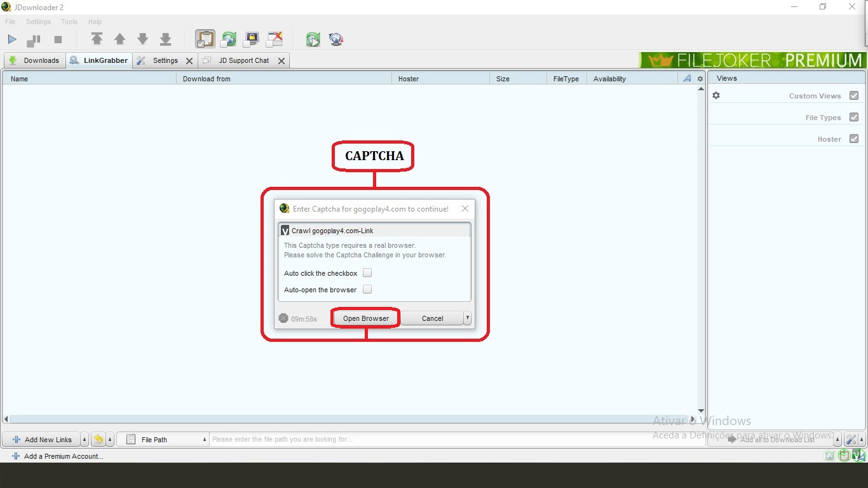Click the move down arrow icon
The image size is (868, 488).
coord(143,39)
